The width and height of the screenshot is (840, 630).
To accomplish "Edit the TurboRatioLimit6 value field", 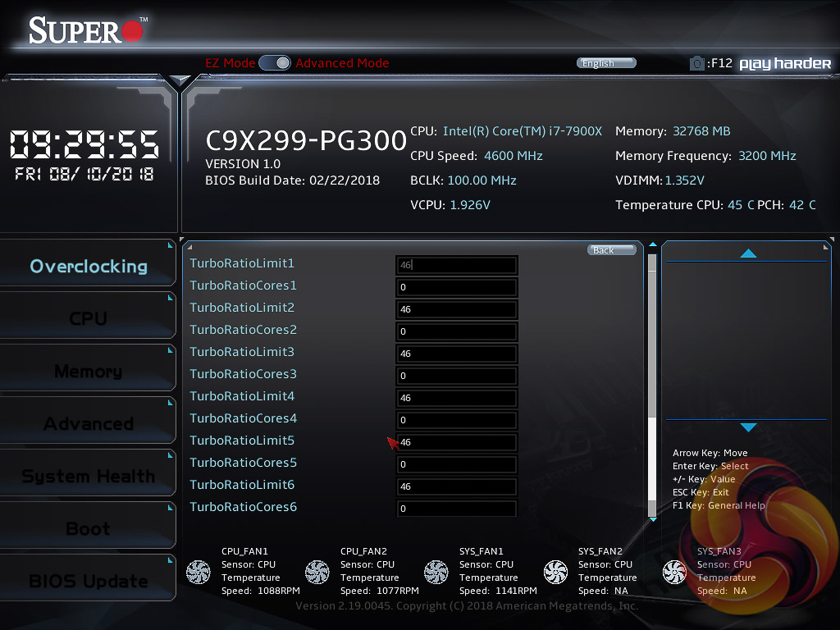I will click(x=456, y=486).
